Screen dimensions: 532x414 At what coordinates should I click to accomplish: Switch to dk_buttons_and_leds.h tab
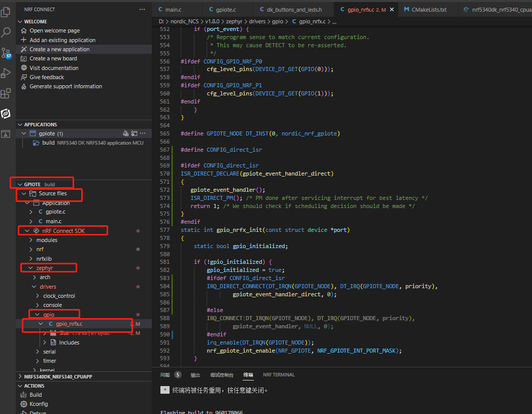click(293, 10)
